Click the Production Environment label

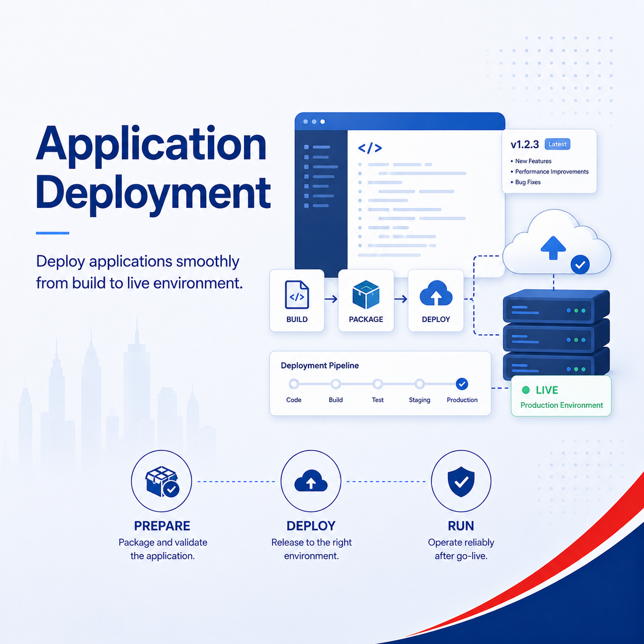(x=562, y=405)
